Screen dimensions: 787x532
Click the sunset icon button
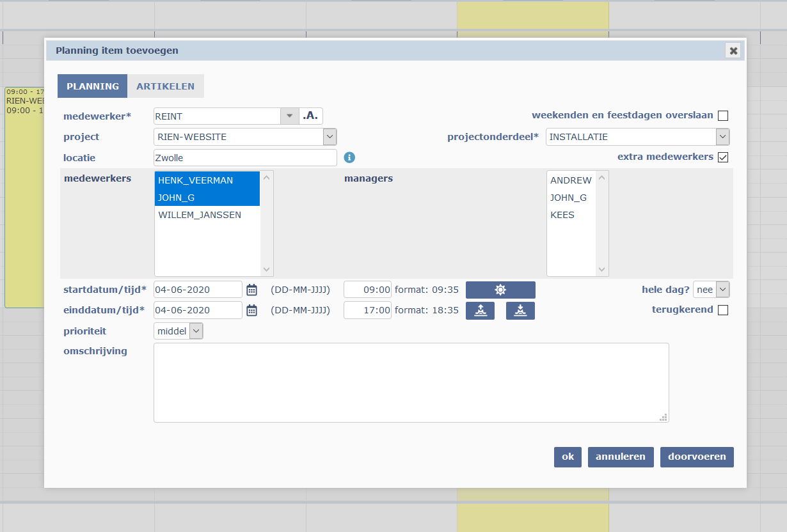pyautogui.click(x=520, y=311)
